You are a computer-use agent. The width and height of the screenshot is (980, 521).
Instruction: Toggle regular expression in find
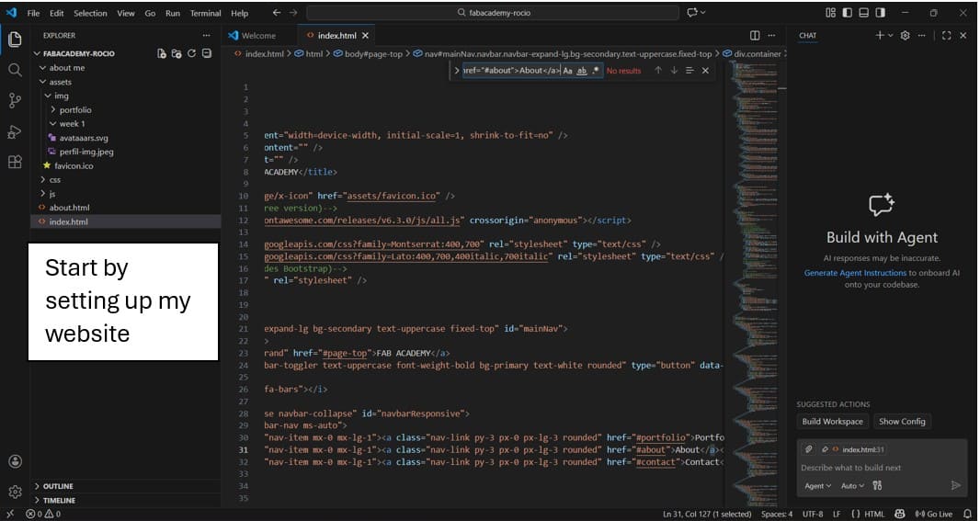(596, 71)
